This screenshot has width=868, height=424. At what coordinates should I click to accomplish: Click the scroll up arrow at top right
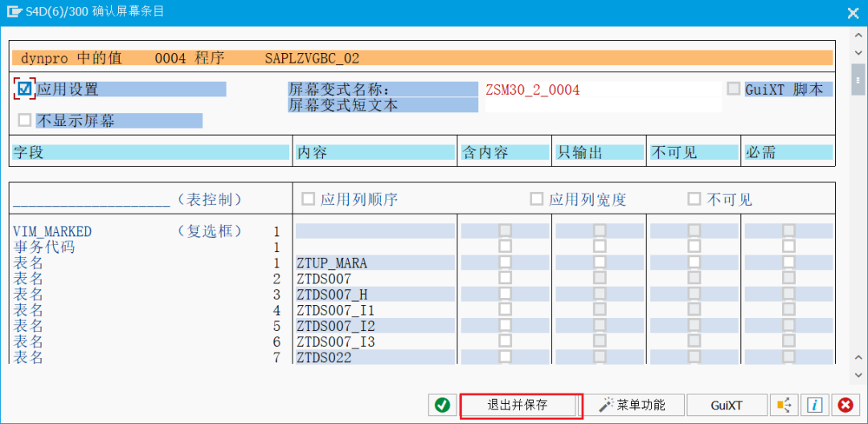[x=858, y=35]
